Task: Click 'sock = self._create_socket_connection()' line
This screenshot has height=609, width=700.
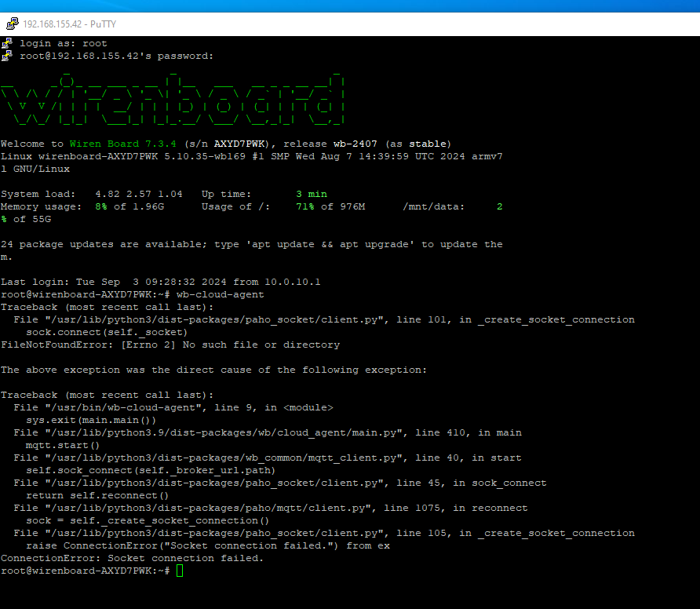Action: pyautogui.click(x=148, y=520)
